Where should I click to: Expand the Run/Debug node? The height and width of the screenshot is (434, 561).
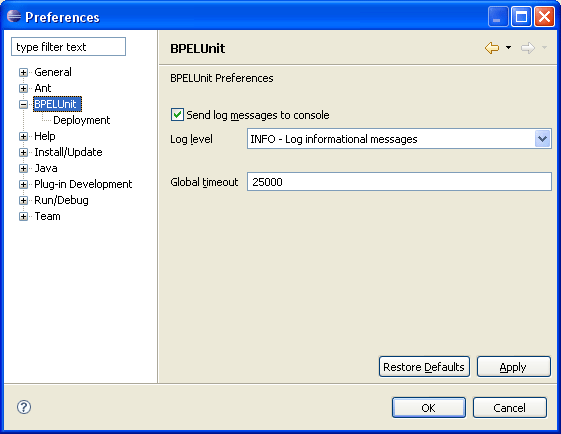23,200
